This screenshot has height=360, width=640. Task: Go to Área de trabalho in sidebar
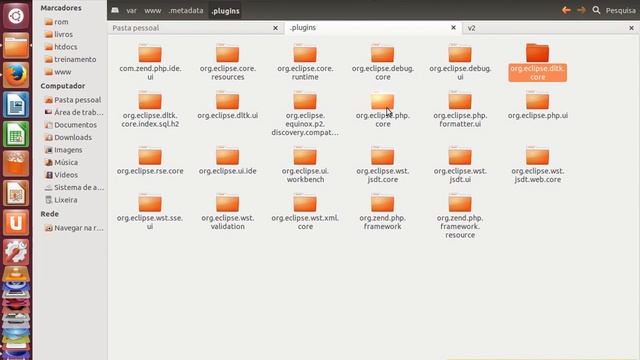[78, 112]
